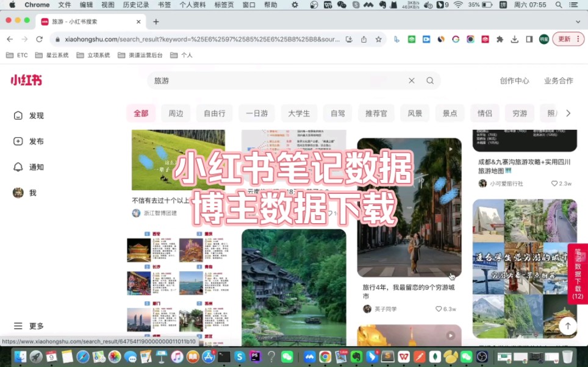Switch to the 全部 filter tab
The image size is (588, 367).
(x=141, y=113)
